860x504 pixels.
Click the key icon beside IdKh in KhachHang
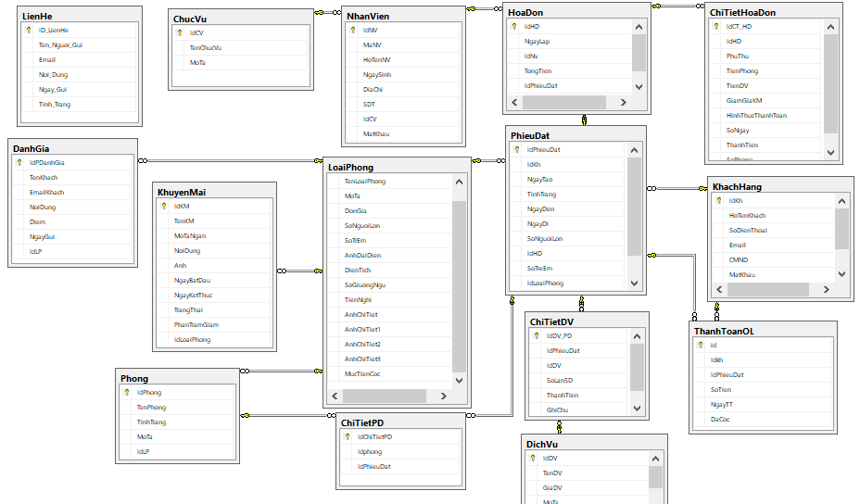click(x=718, y=201)
